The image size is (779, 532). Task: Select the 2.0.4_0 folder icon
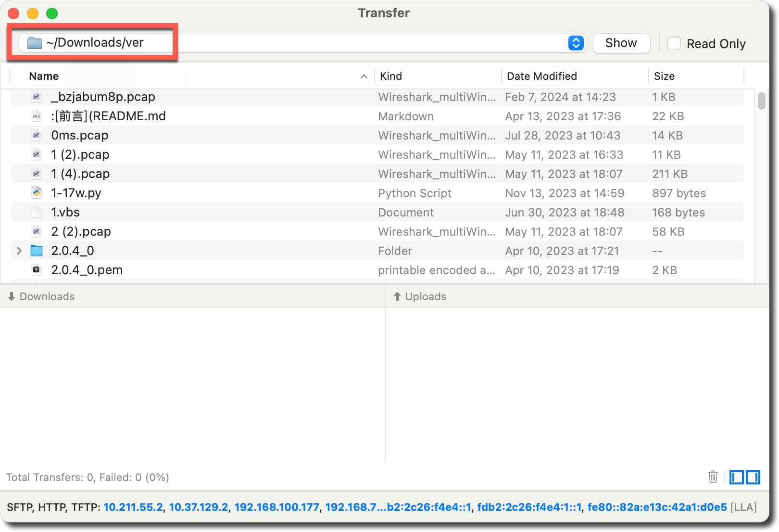point(37,251)
